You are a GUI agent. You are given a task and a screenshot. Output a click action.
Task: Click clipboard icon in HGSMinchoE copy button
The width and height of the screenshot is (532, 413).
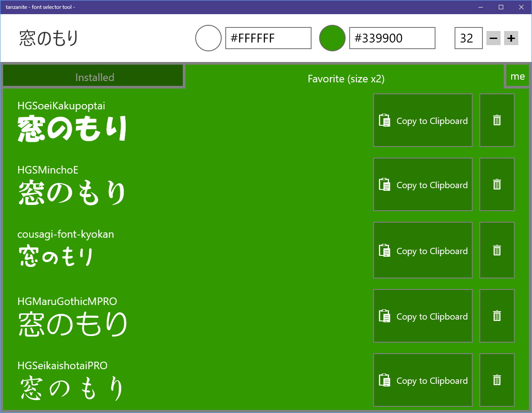(x=385, y=184)
